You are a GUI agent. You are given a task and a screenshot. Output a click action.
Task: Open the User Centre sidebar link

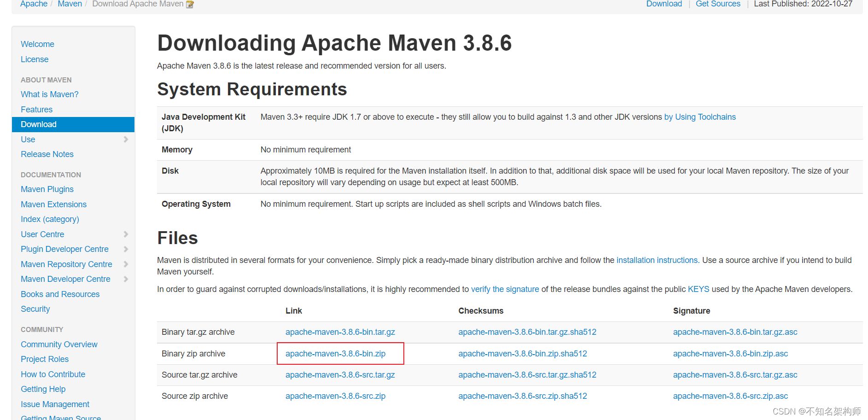click(x=42, y=234)
